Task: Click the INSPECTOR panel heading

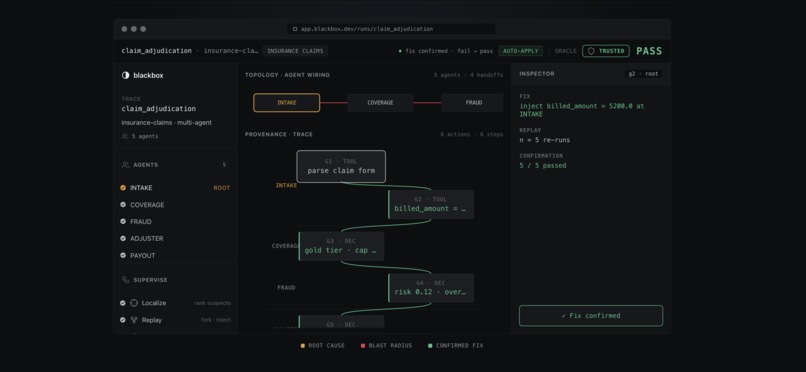Action: click(x=537, y=74)
